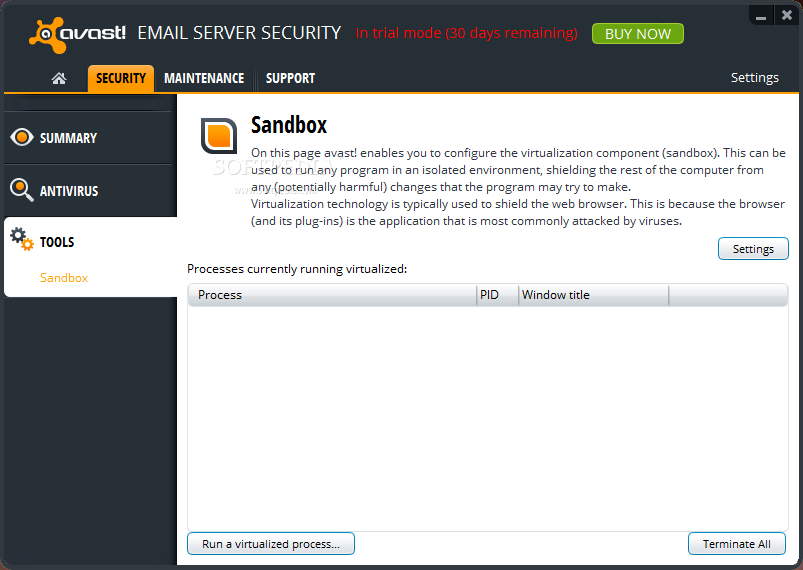Open the SUPPORT tab
The width and height of the screenshot is (803, 570).
tap(290, 78)
